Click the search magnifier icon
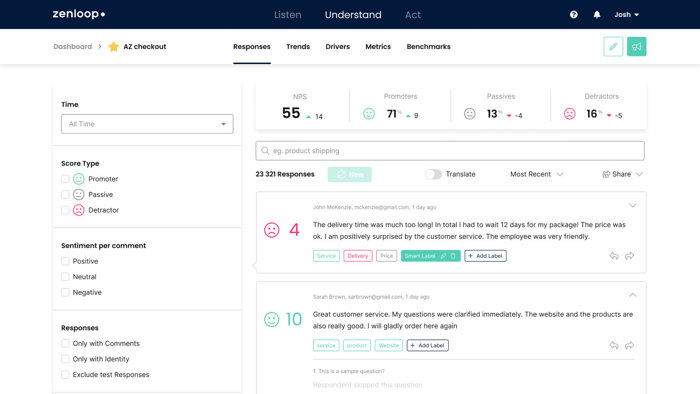The width and height of the screenshot is (700, 394). click(x=265, y=151)
